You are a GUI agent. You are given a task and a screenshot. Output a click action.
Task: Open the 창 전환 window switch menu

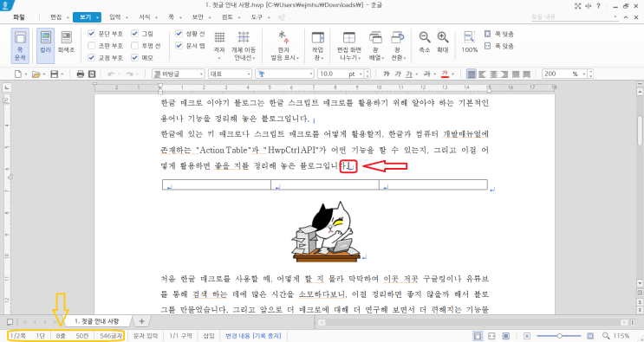pyautogui.click(x=397, y=46)
